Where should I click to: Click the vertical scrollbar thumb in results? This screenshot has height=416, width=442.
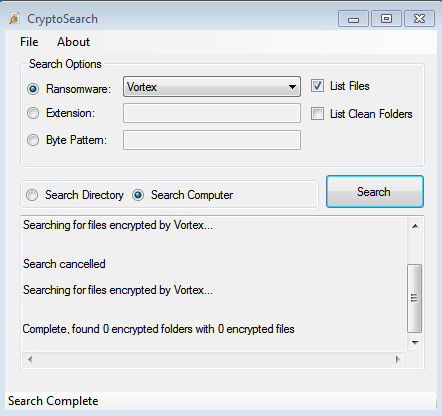click(415, 298)
